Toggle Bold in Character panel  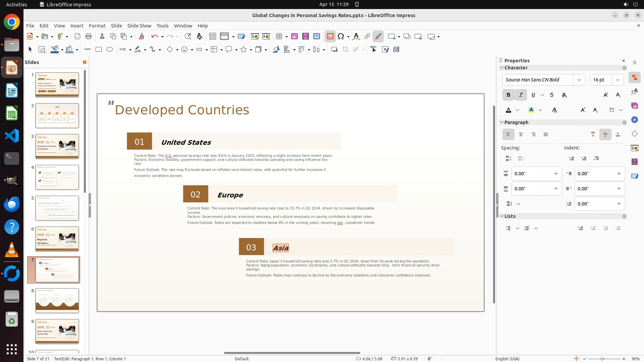point(508,95)
